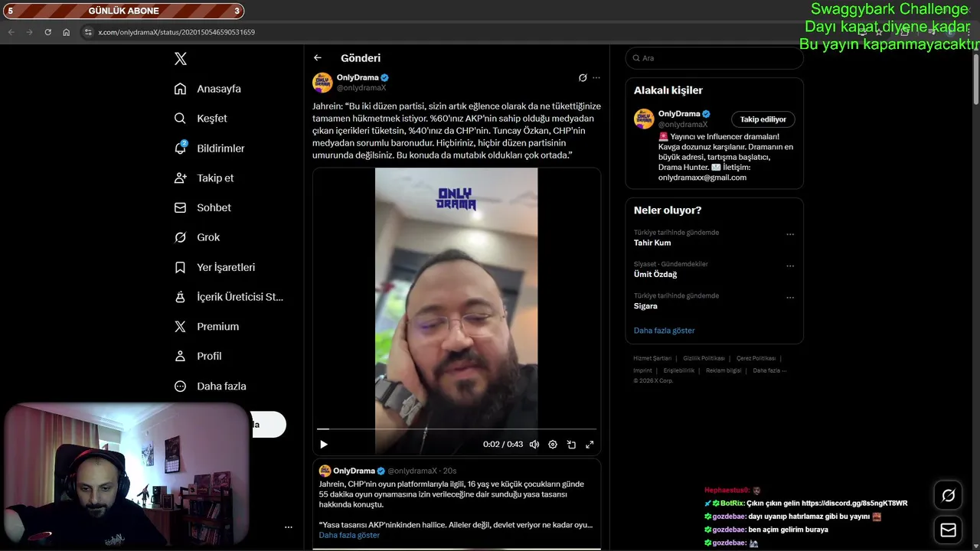This screenshot has width=980, height=551.
Task: Open Gizlilik Politikası footer link
Action: 704,358
